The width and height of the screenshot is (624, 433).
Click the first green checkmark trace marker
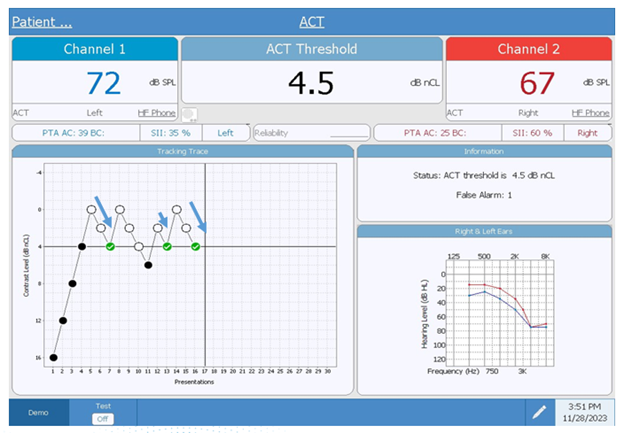pos(110,247)
